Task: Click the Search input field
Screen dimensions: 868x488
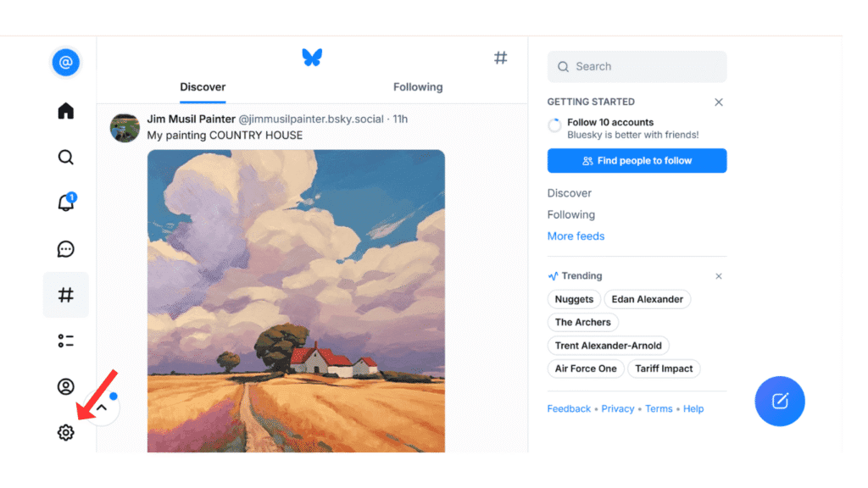Action: pyautogui.click(x=644, y=67)
